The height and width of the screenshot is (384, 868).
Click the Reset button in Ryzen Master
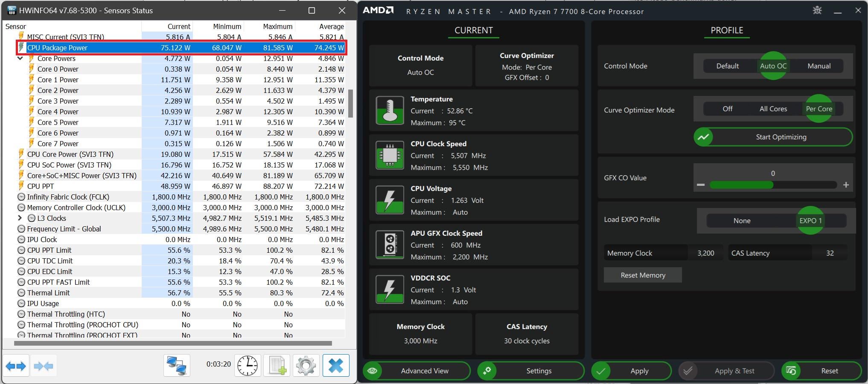(x=821, y=371)
